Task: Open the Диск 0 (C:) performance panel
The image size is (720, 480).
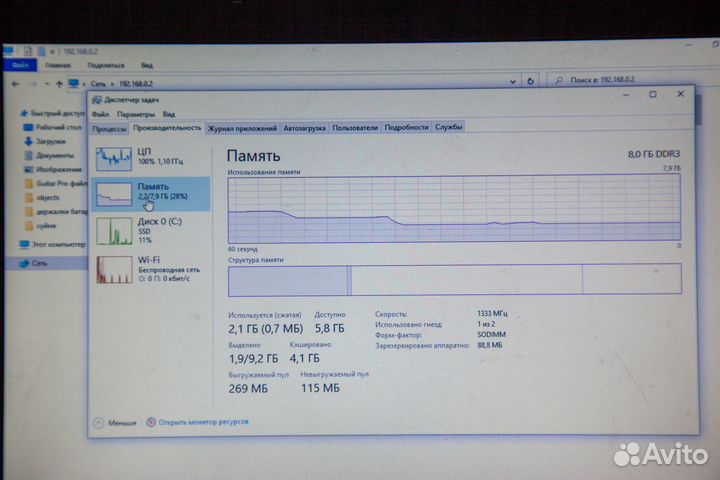Action: (151, 231)
